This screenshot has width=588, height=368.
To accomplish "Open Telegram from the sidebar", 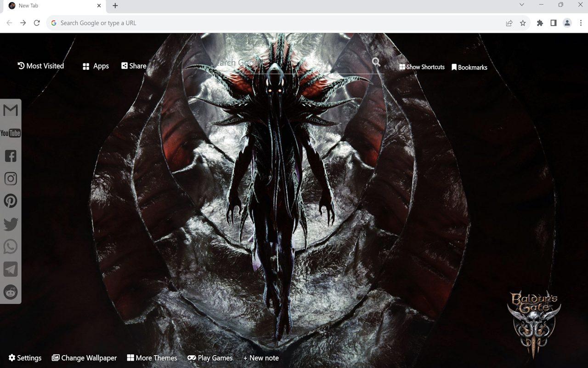I will tap(11, 269).
